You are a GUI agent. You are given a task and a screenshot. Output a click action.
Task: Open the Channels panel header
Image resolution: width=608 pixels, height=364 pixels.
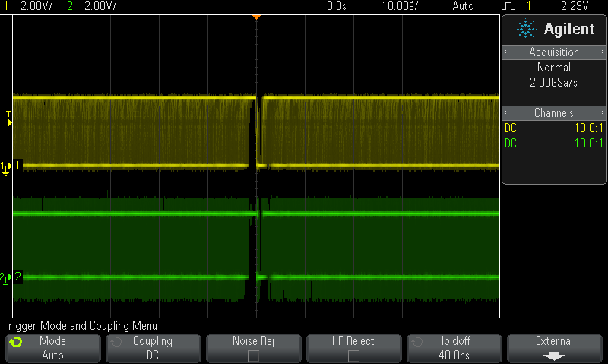coord(554,113)
